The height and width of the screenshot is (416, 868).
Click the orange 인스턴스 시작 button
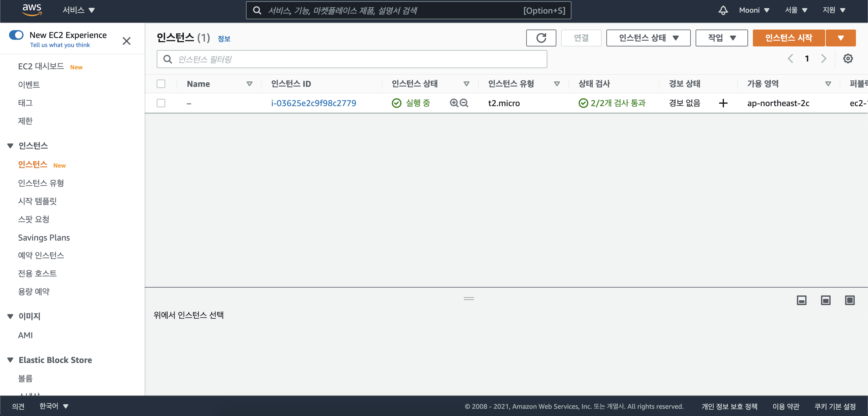click(788, 38)
